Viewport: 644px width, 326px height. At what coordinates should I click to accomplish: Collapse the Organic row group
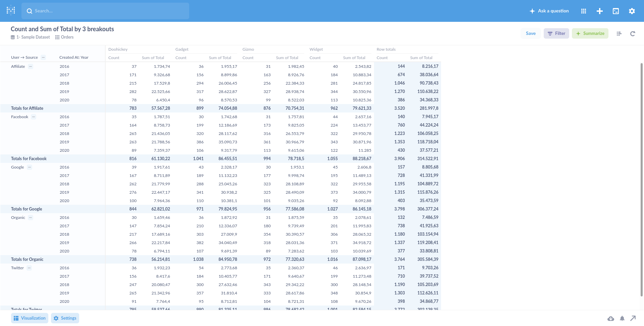(31, 218)
